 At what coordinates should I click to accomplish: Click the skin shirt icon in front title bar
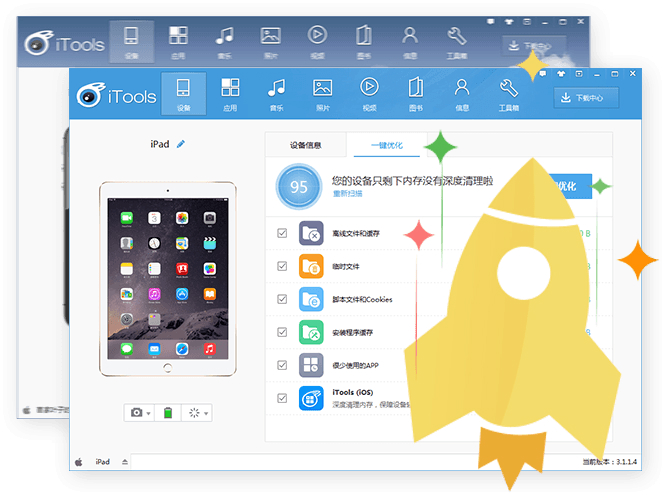click(561, 74)
